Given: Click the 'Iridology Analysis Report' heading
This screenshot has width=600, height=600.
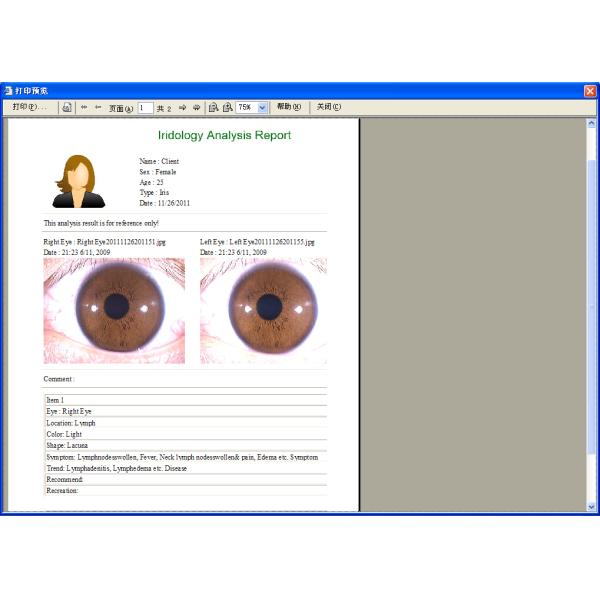Looking at the screenshot, I should click(224, 135).
